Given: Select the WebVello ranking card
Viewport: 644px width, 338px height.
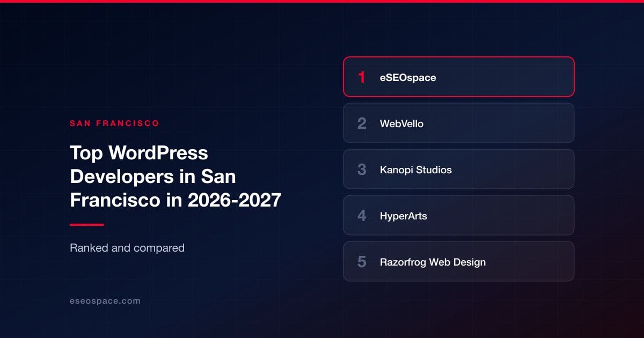Looking at the screenshot, I should coord(459,123).
